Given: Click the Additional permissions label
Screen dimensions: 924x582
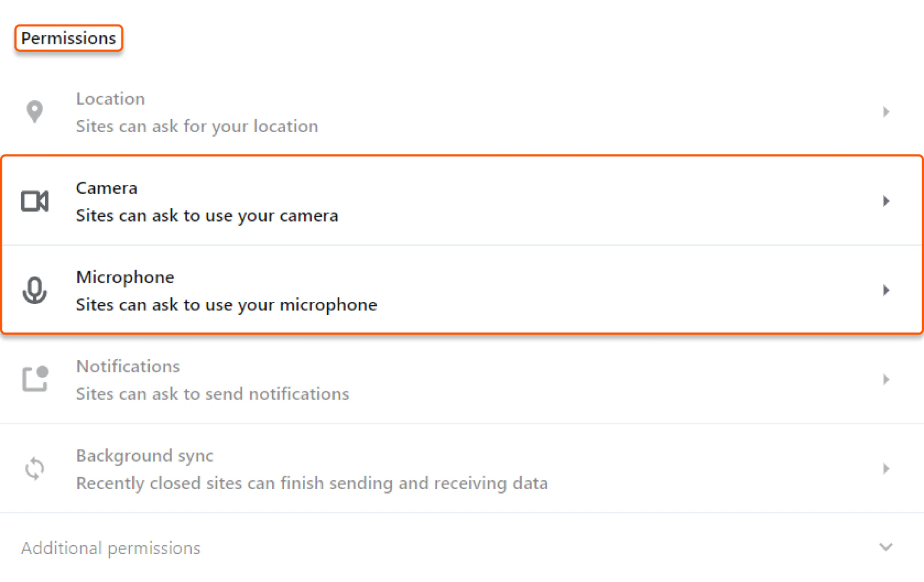Looking at the screenshot, I should 111,548.
